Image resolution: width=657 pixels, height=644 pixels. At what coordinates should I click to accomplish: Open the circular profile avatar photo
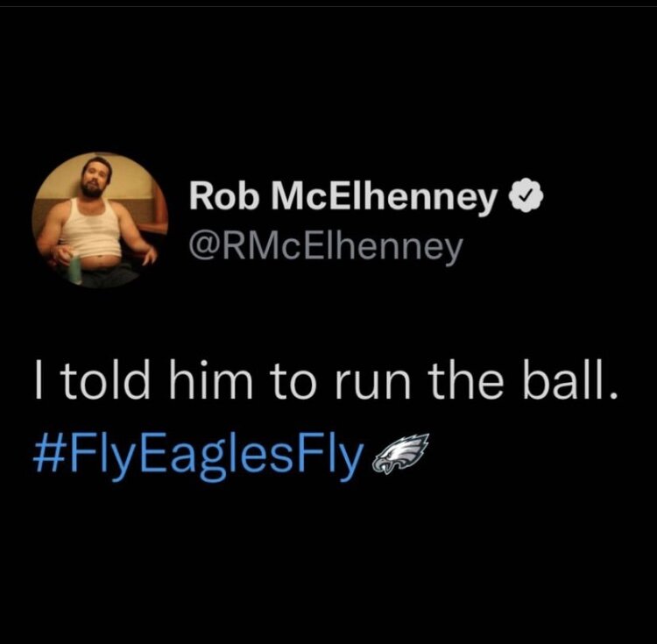coord(100,220)
